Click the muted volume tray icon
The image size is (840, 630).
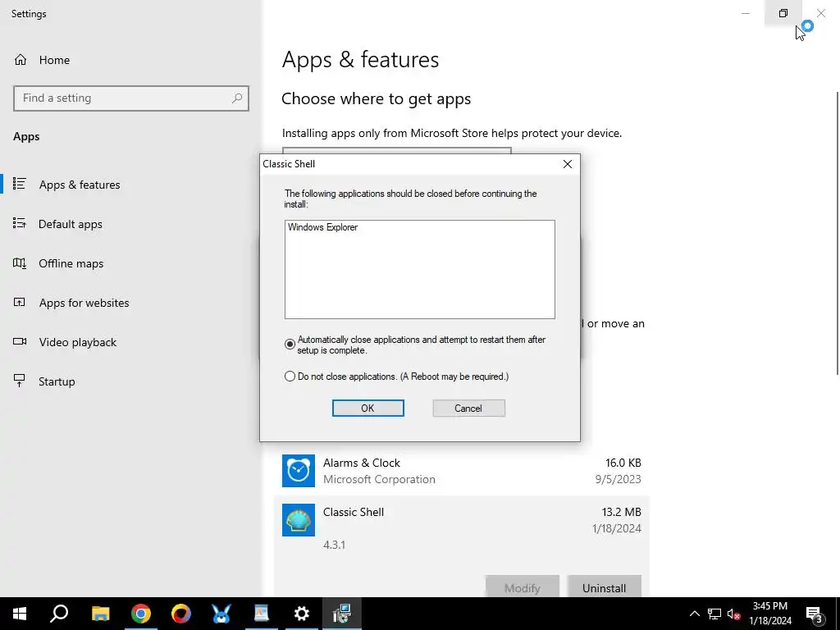(x=734, y=614)
